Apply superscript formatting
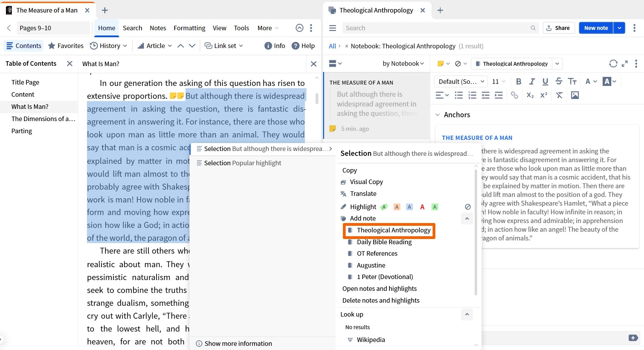The height and width of the screenshot is (350, 644). click(x=544, y=95)
